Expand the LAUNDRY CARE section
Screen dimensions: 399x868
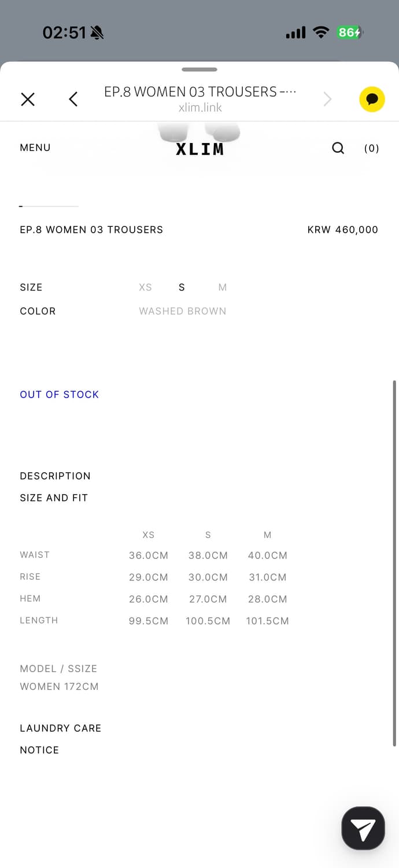click(60, 728)
